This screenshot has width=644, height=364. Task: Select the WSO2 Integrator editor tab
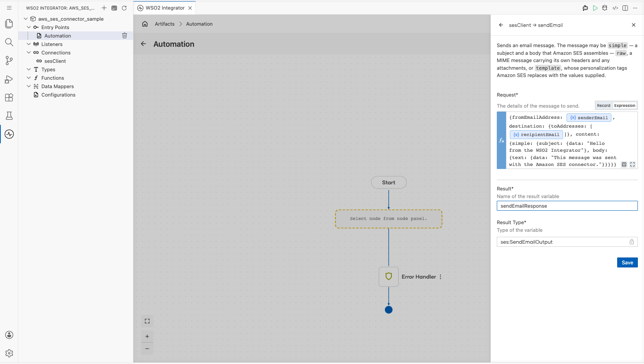[x=165, y=8]
